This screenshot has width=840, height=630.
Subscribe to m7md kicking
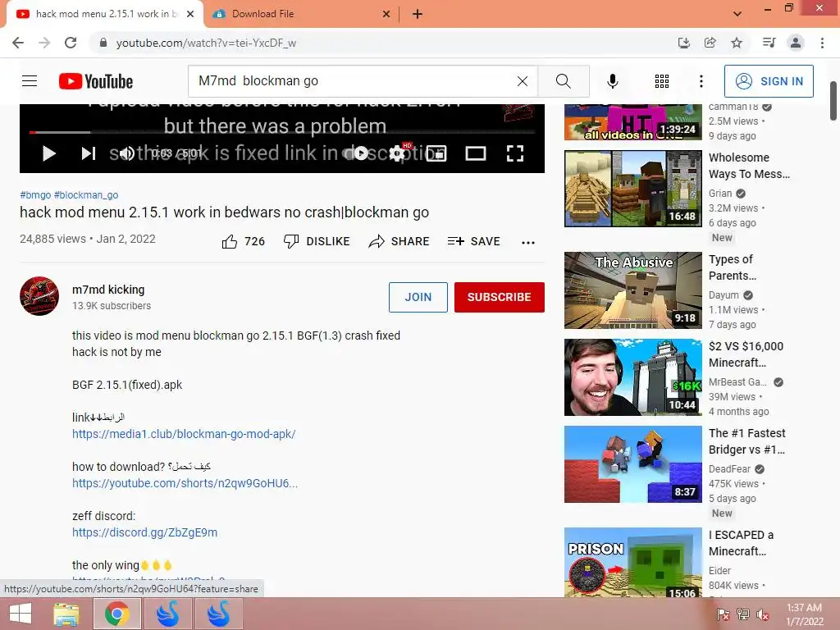click(500, 297)
